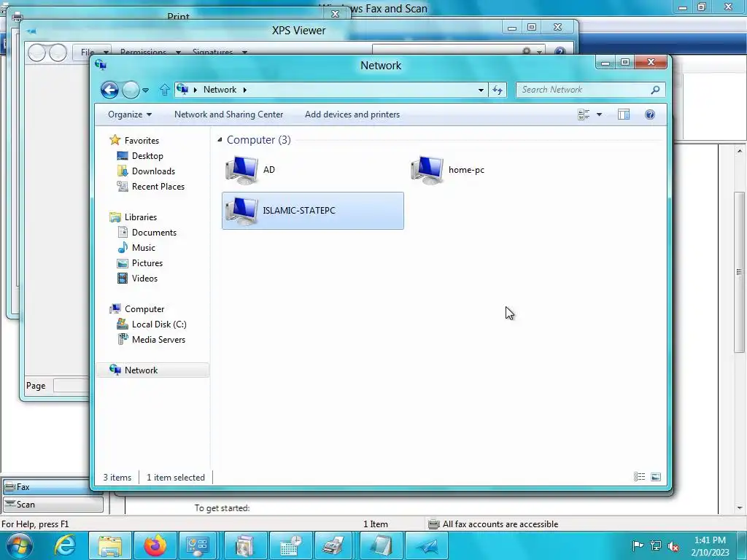The image size is (747, 560).
Task: Open File Explorer taskbar button
Action: click(110, 545)
